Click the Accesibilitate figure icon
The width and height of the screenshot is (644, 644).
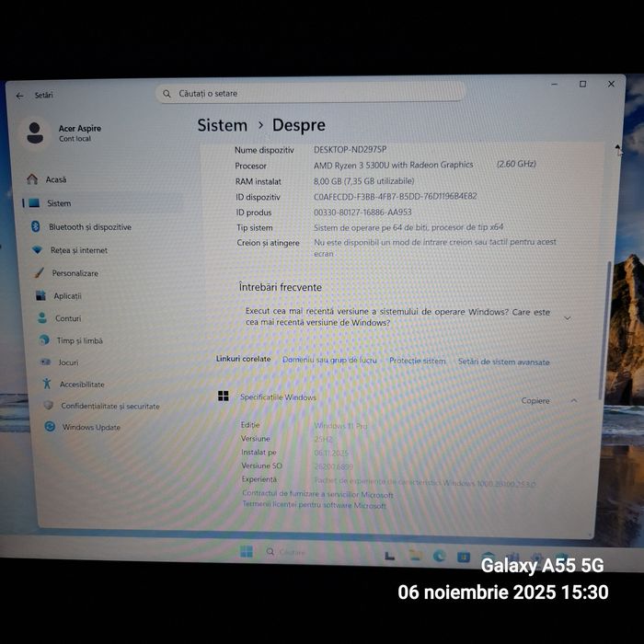point(47,384)
